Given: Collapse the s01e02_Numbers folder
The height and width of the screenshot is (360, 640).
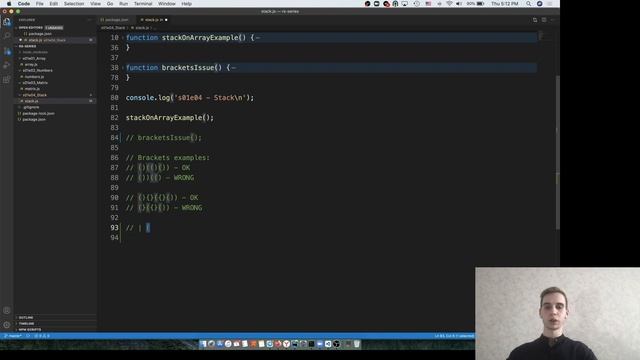Looking at the screenshot, I should pos(37,71).
